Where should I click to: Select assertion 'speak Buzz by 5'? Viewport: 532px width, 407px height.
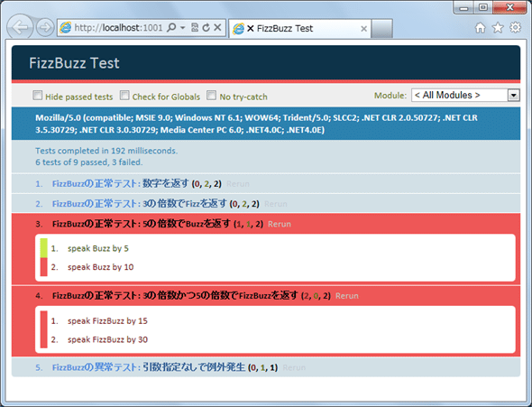[x=98, y=248]
